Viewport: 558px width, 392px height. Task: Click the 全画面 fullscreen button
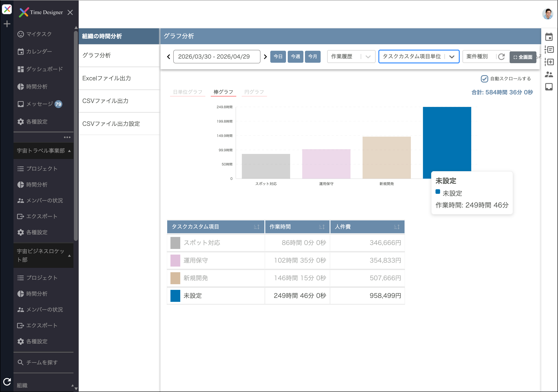(x=523, y=57)
